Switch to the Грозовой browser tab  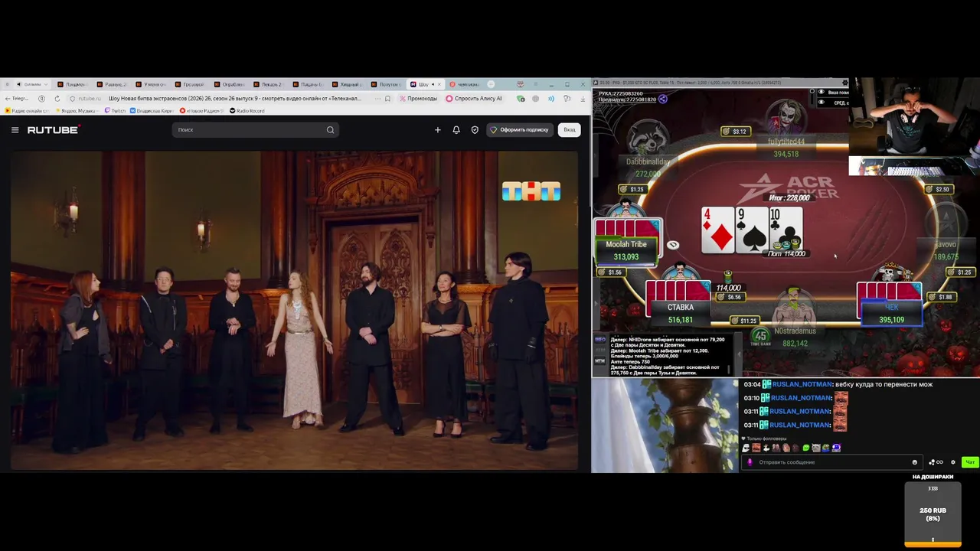coord(191,84)
